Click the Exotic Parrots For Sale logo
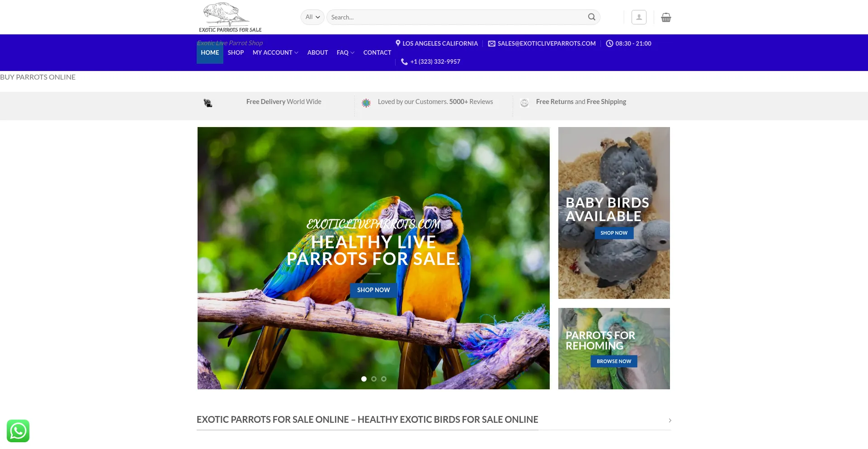The image size is (868, 449). [230, 17]
